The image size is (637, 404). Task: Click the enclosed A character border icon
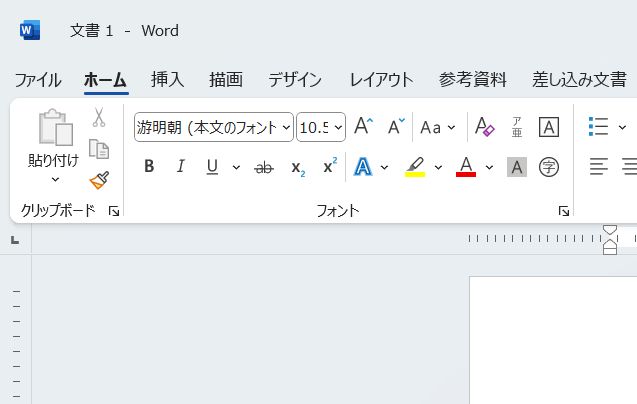pos(548,127)
